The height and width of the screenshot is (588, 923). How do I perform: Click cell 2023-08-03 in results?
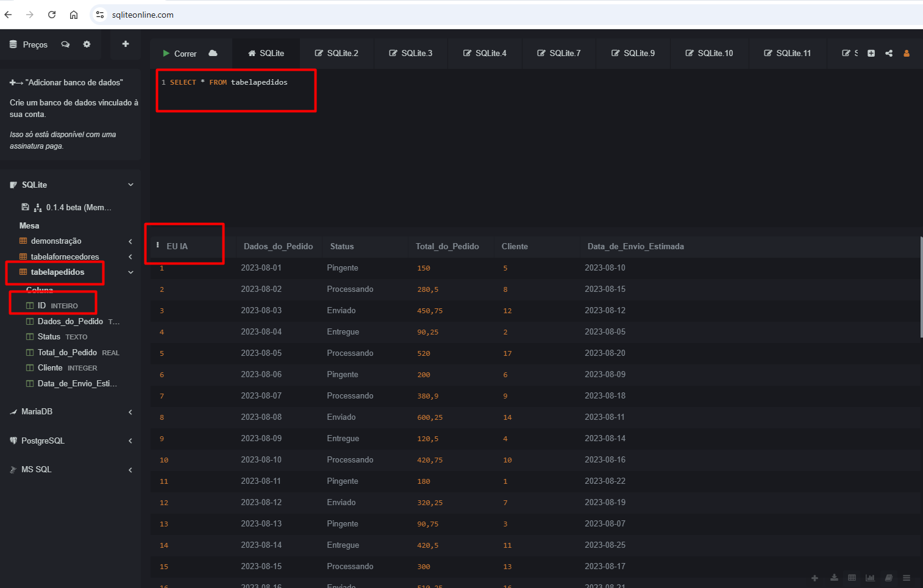click(x=261, y=310)
